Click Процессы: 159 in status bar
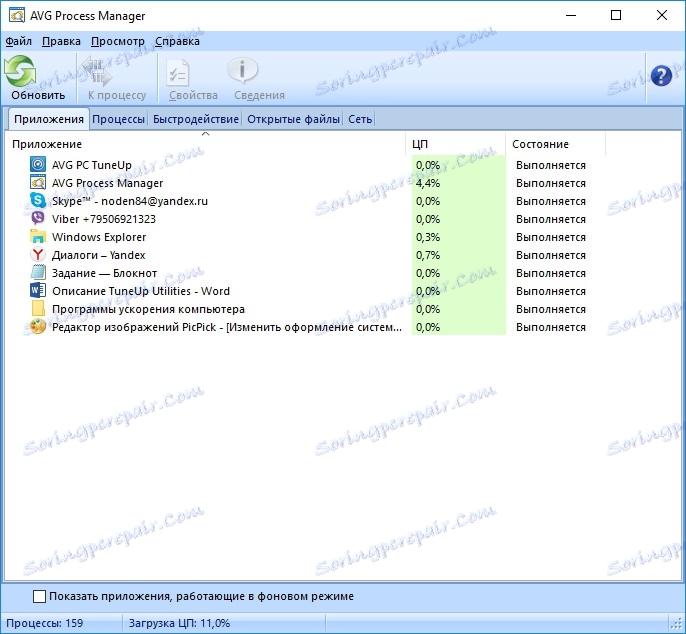Screen dimensions: 686x634 [44, 623]
